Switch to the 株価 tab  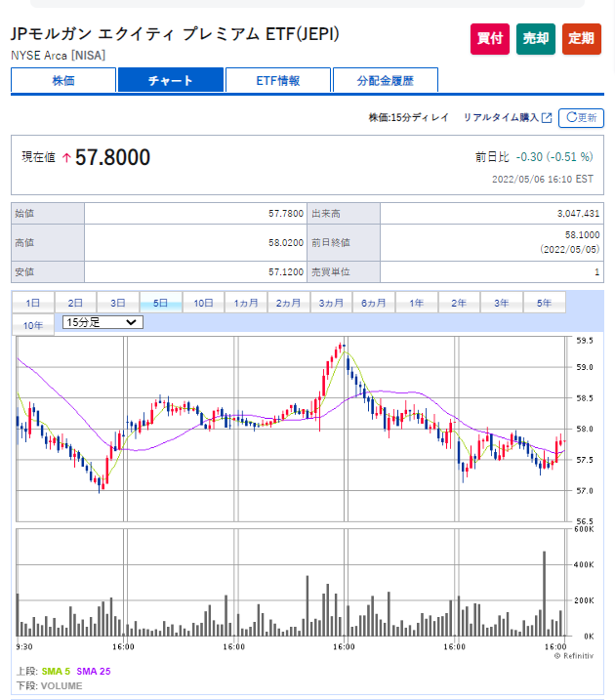[63, 80]
